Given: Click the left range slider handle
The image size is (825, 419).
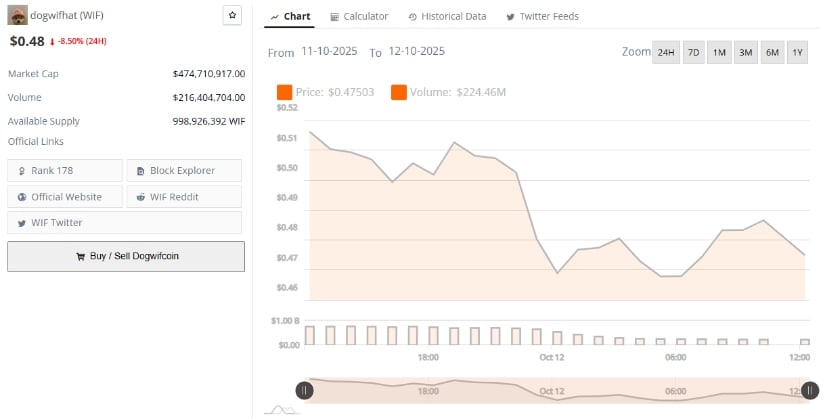Looking at the screenshot, I should pos(305,390).
